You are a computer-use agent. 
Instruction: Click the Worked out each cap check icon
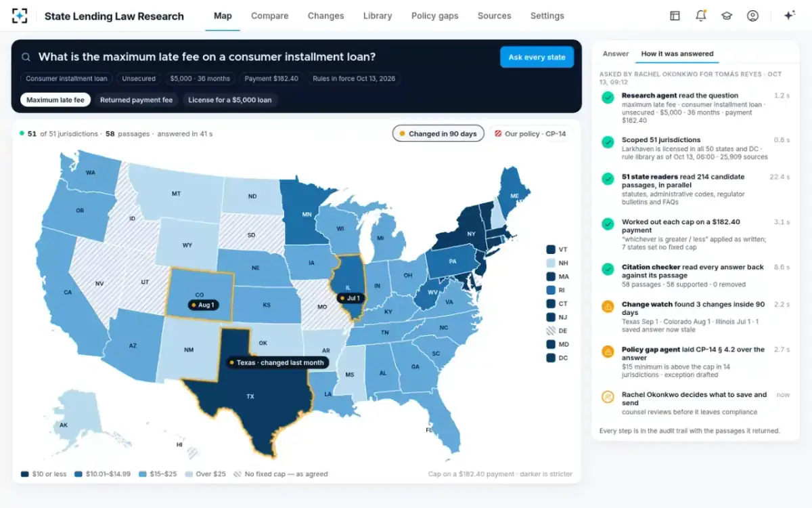point(608,224)
